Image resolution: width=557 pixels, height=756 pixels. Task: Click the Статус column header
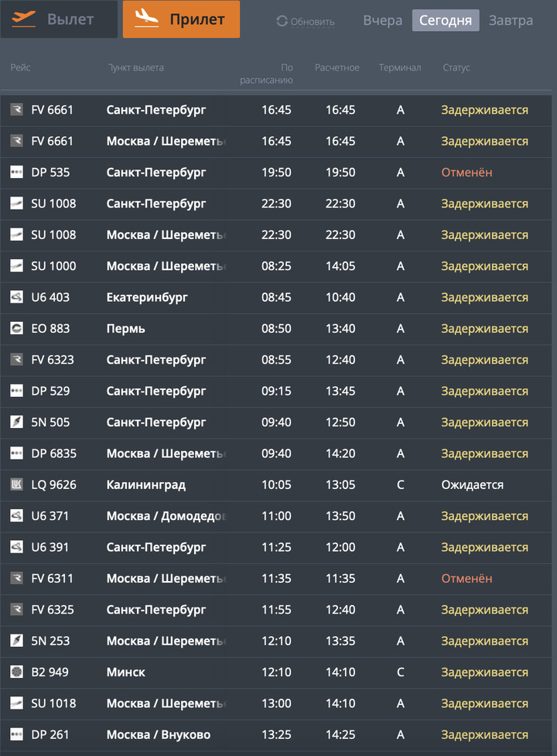point(456,68)
